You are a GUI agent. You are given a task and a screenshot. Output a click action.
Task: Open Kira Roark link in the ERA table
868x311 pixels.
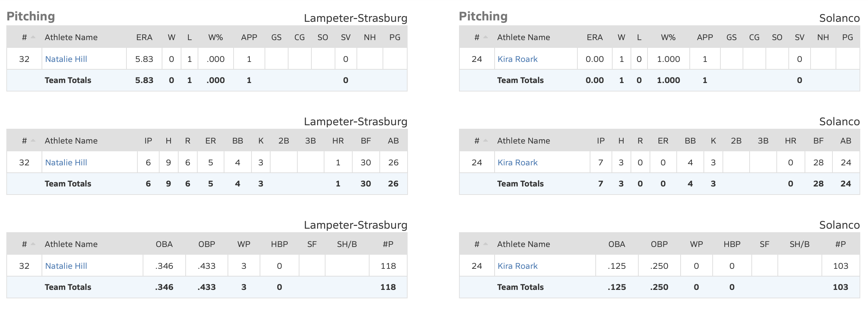(517, 59)
